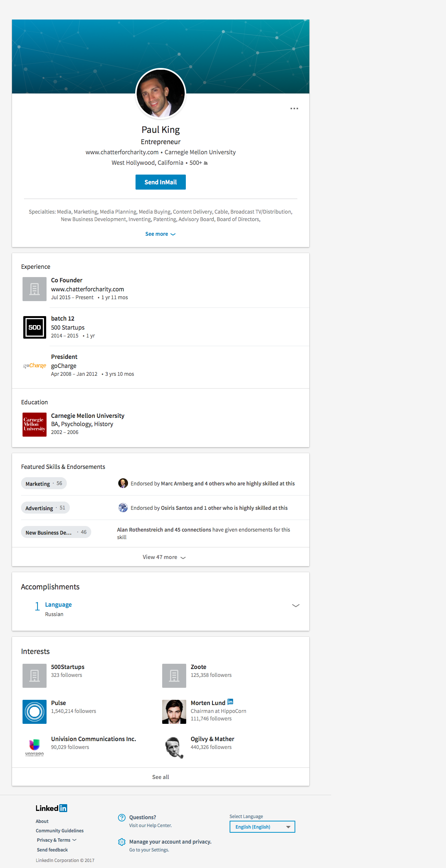Click the LinkedIn logo in footer

click(51, 808)
